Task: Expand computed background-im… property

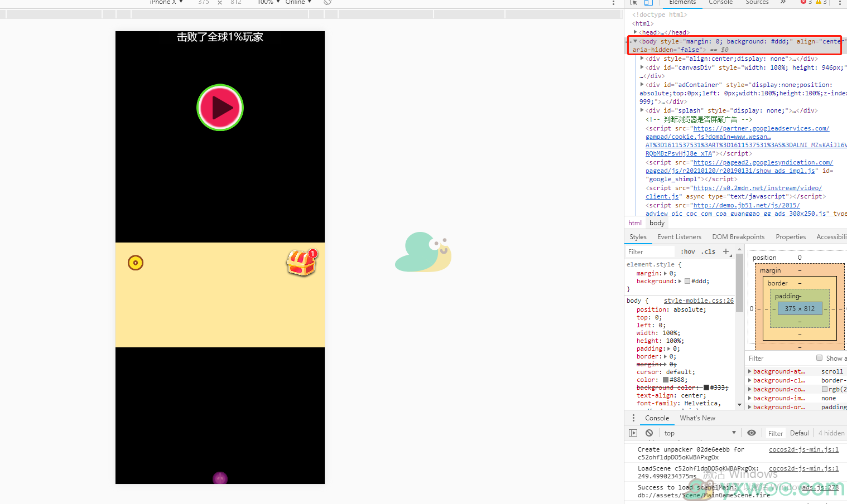Action: (x=750, y=398)
